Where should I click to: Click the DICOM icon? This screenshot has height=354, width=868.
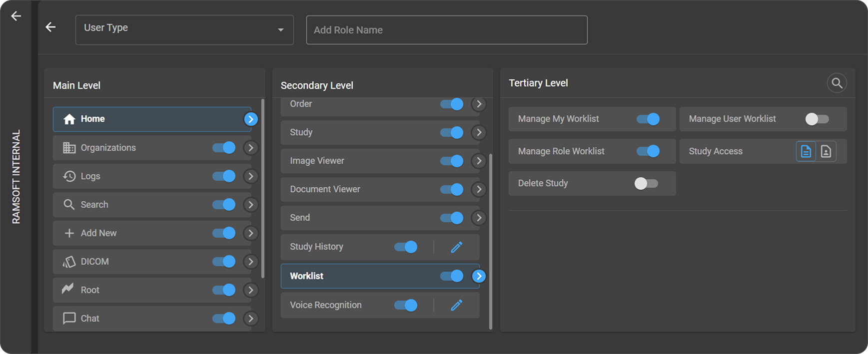69,262
